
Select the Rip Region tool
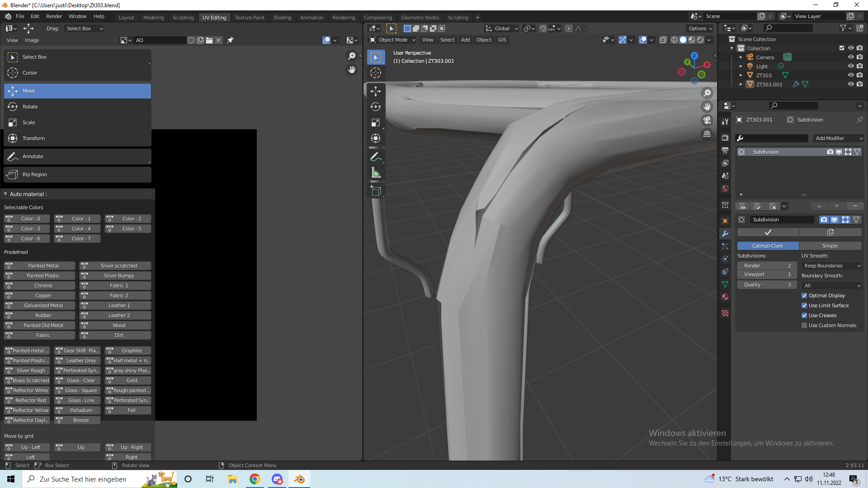[x=34, y=174]
